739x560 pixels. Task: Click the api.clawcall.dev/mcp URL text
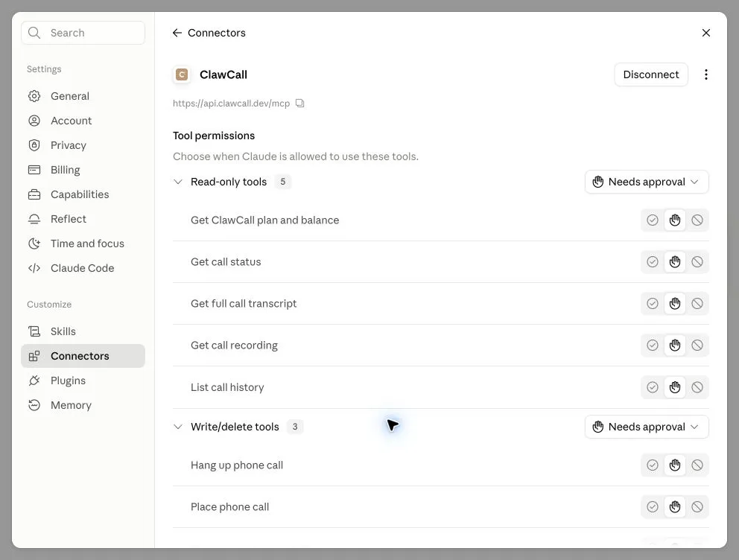point(231,104)
